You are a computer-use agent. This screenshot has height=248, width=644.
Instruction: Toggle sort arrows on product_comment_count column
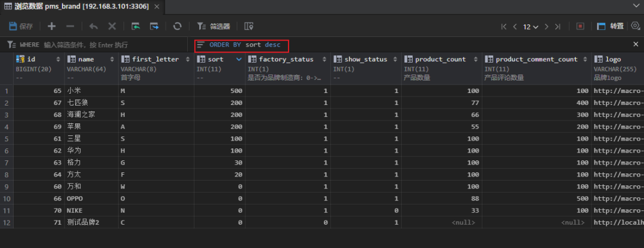click(586, 59)
